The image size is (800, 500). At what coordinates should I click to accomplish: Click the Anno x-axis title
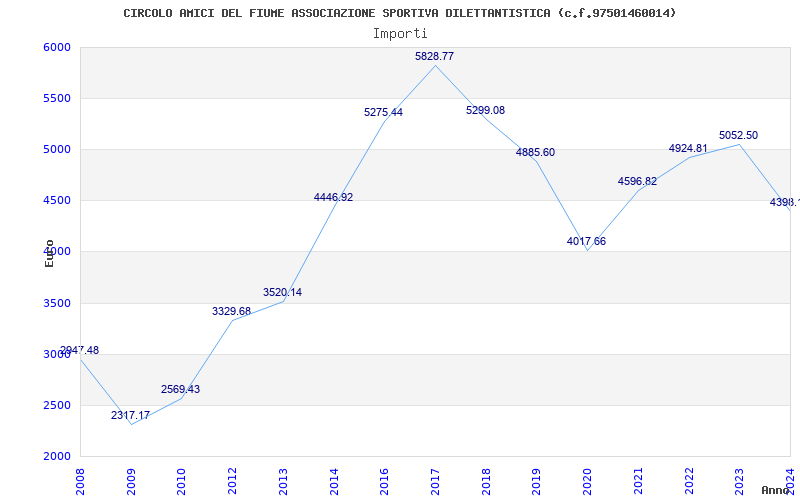point(775,490)
